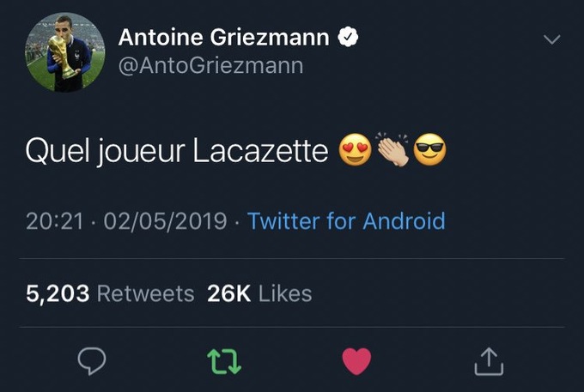Click the 02/05/2019 date
Viewport: 584px width, 392px height.
pyautogui.click(x=165, y=221)
